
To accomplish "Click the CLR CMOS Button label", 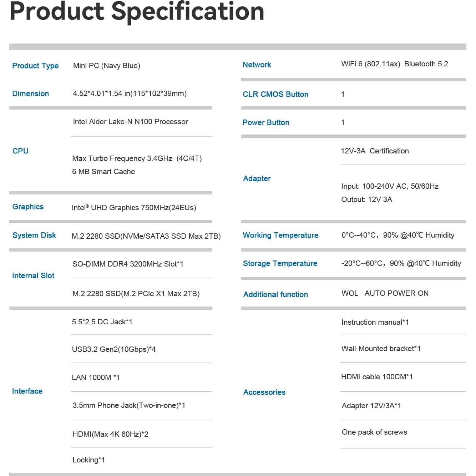I will click(275, 94).
